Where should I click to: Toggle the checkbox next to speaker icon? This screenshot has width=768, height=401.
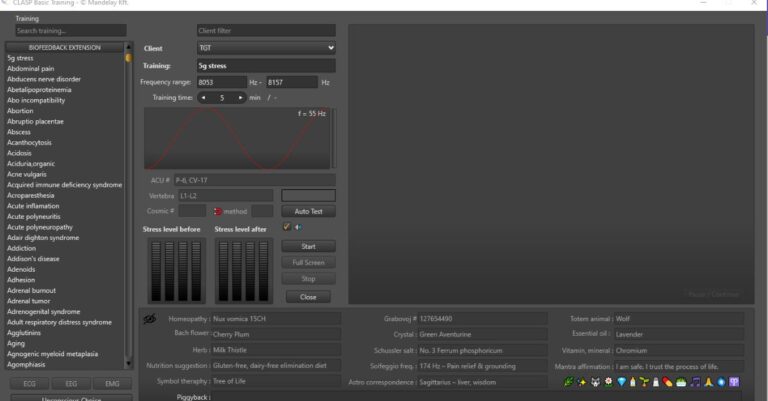(x=287, y=227)
